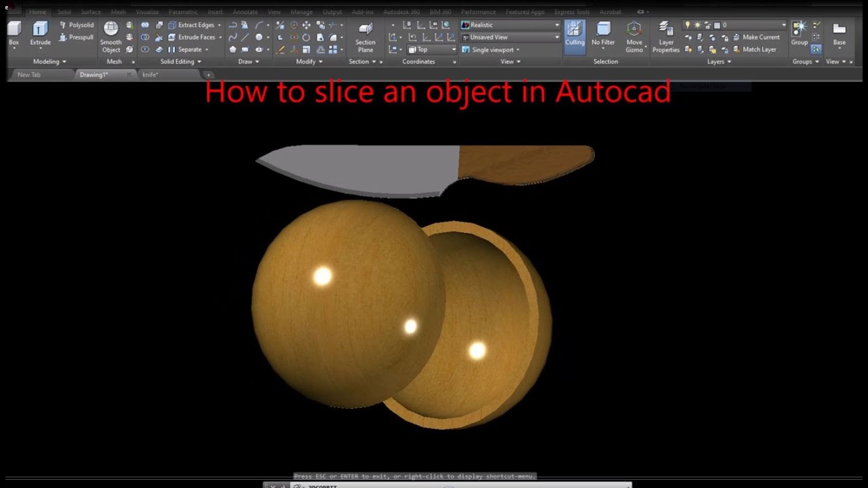This screenshot has width=868, height=488.
Task: Close the Drawing1 file tab
Action: point(127,75)
